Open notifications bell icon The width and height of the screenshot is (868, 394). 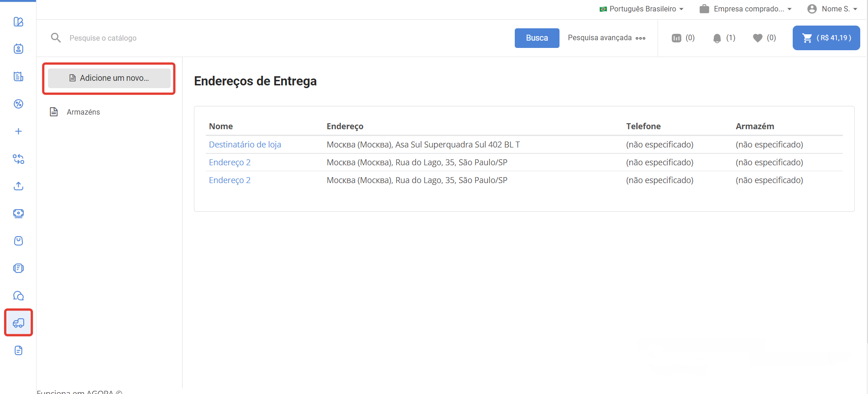pyautogui.click(x=717, y=38)
